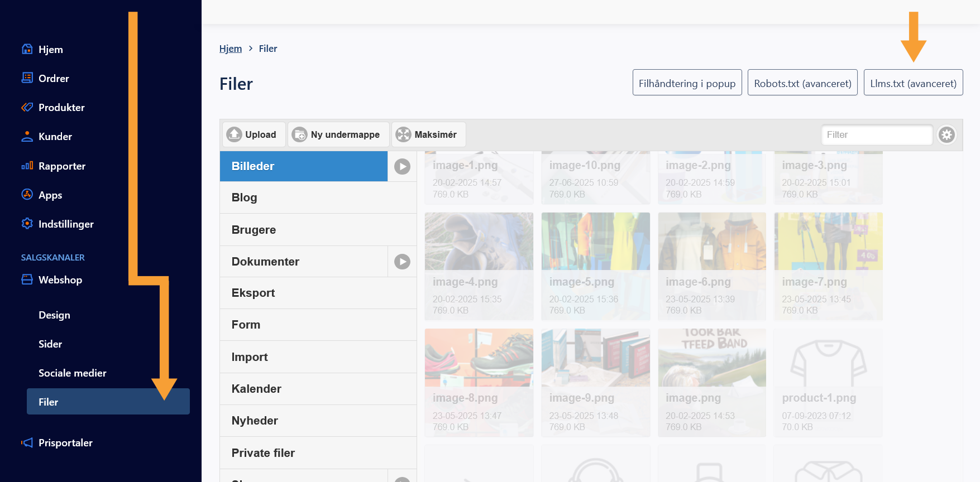Select the Dokumenter folder
The image size is (980, 482).
[304, 262]
